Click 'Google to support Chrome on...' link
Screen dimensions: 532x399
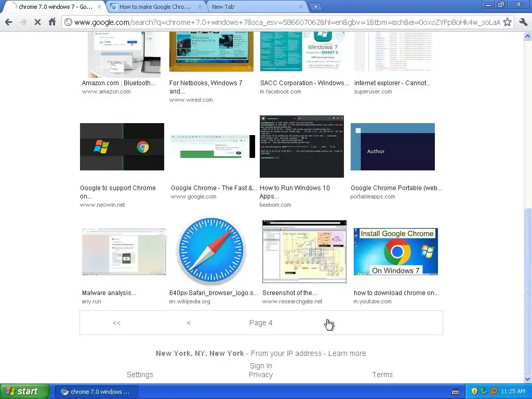[x=118, y=192]
